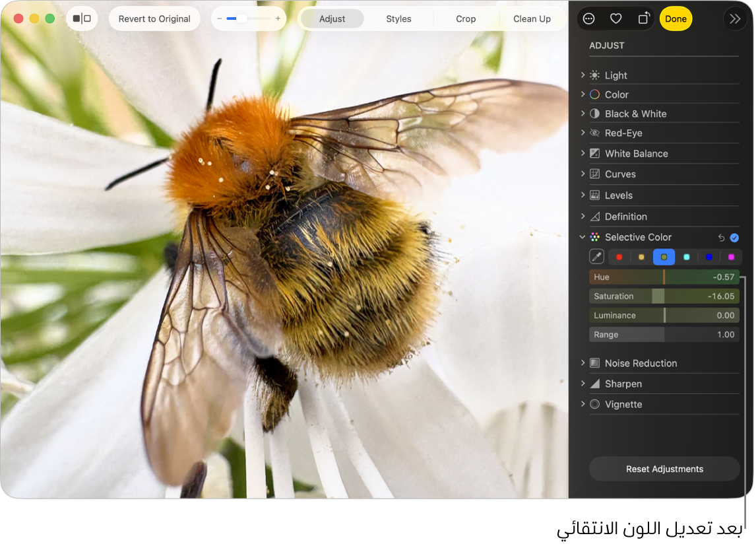Click the Definition triangle icon
The height and width of the screenshot is (548, 756).
point(596,217)
